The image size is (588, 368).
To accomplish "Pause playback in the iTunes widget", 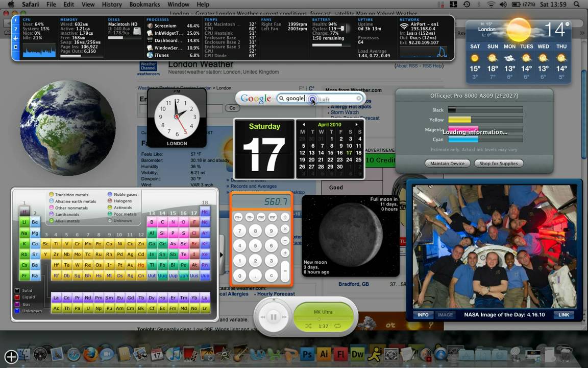I will pos(274,317).
